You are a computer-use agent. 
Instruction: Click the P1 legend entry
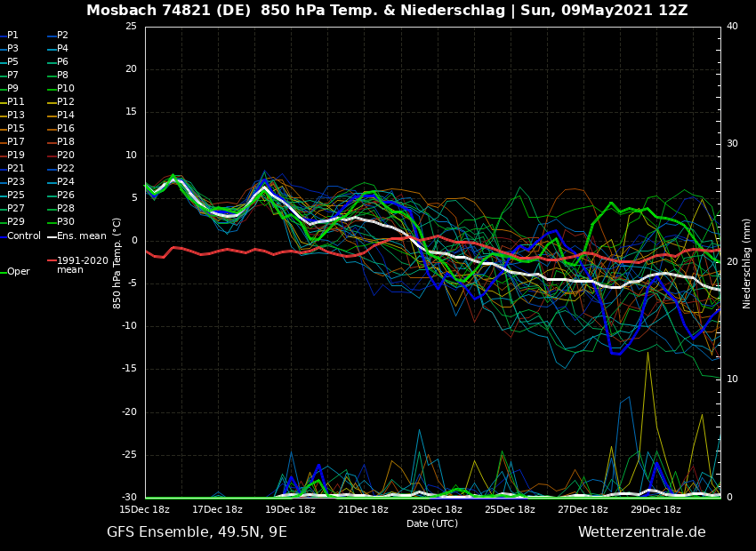(x=12, y=36)
